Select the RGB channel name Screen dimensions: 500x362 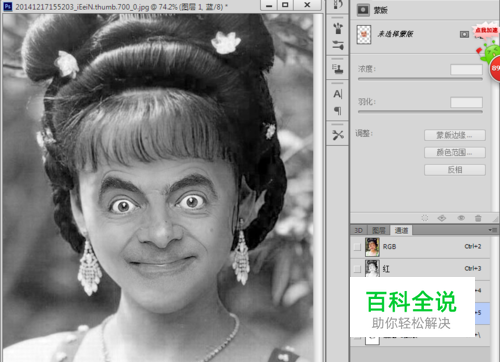[x=389, y=247]
